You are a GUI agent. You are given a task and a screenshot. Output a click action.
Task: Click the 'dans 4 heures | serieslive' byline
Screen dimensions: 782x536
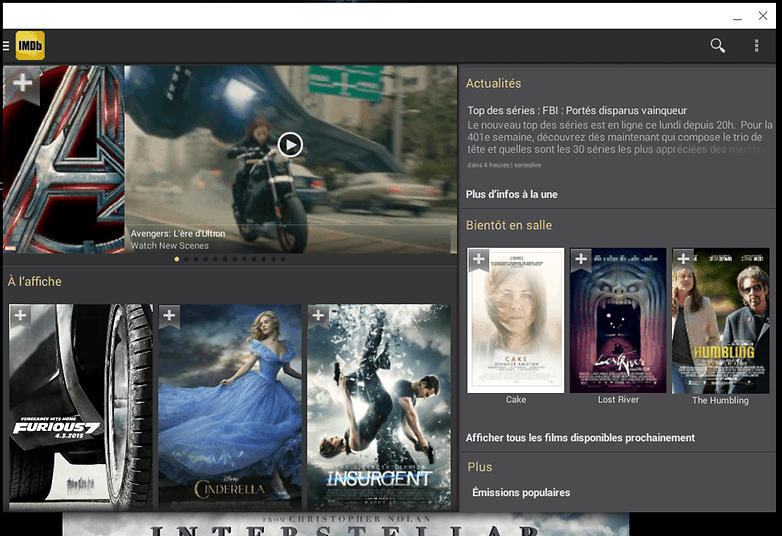(504, 165)
